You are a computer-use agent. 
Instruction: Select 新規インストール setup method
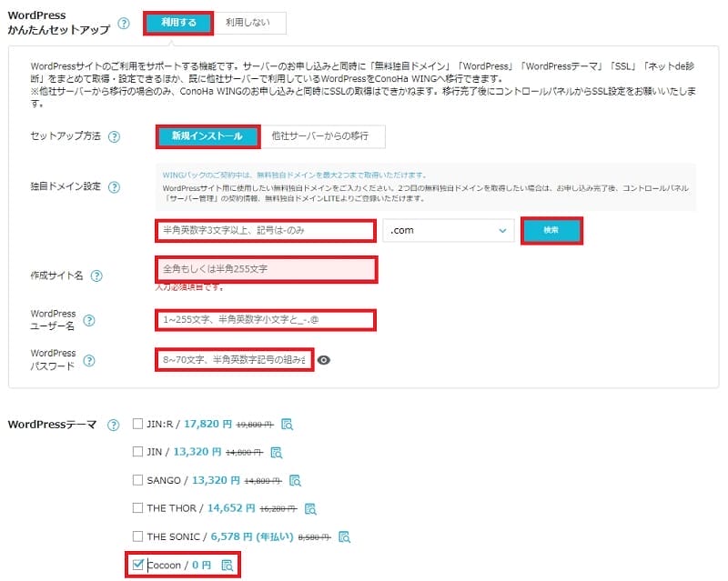[x=208, y=136]
